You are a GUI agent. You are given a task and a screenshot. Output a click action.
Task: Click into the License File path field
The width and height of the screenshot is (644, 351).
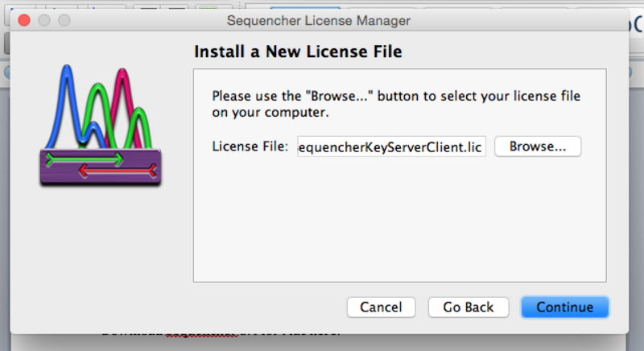click(x=391, y=147)
